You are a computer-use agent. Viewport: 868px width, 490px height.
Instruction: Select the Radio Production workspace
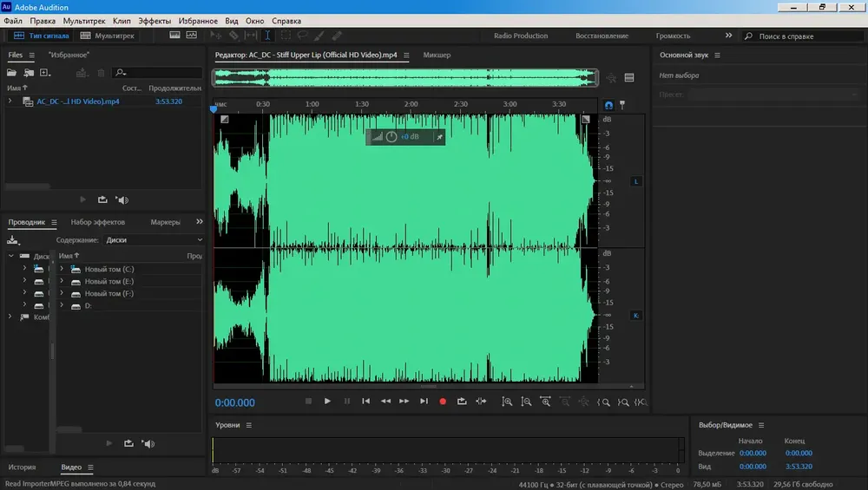point(521,36)
